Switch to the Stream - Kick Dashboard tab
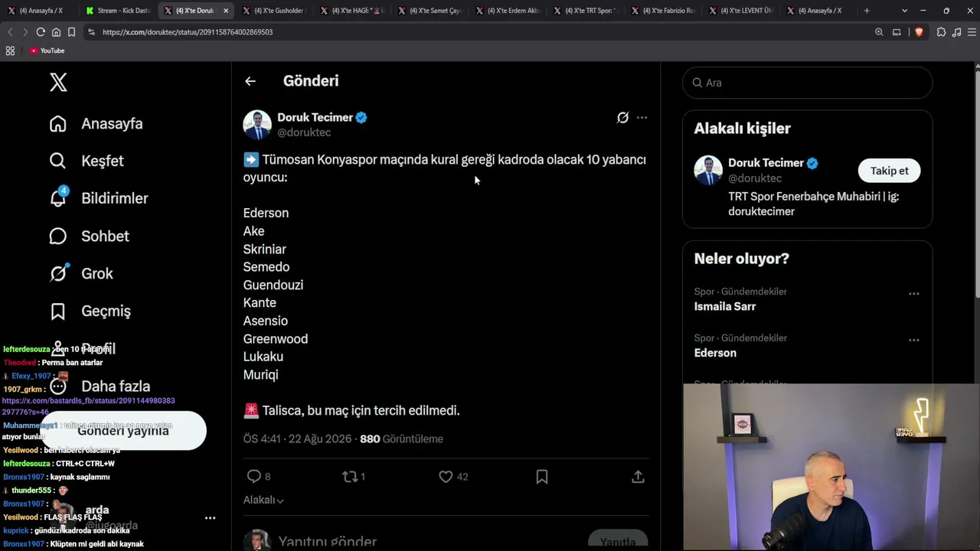980x551 pixels. [x=117, y=11]
